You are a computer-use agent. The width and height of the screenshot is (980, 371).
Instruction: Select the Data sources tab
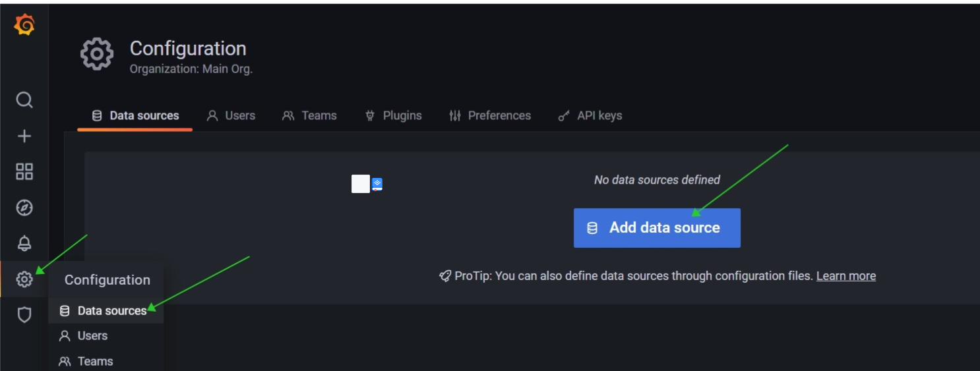[x=135, y=116]
